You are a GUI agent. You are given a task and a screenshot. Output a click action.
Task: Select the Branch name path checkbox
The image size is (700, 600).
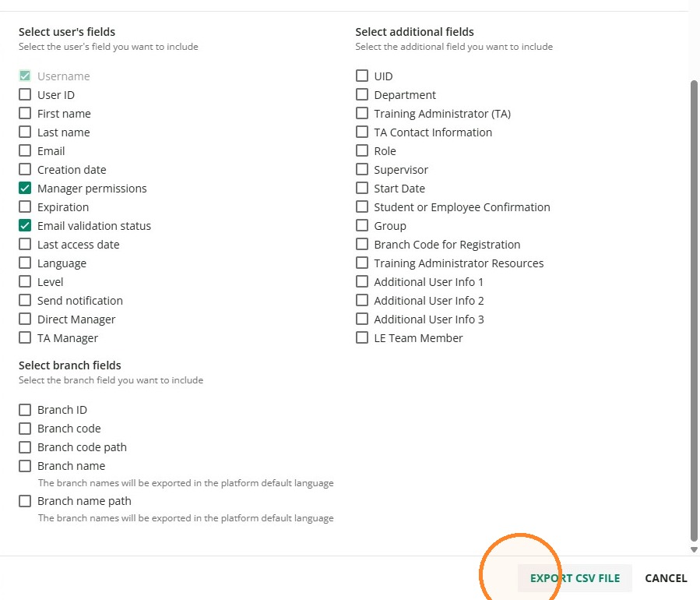pos(25,501)
